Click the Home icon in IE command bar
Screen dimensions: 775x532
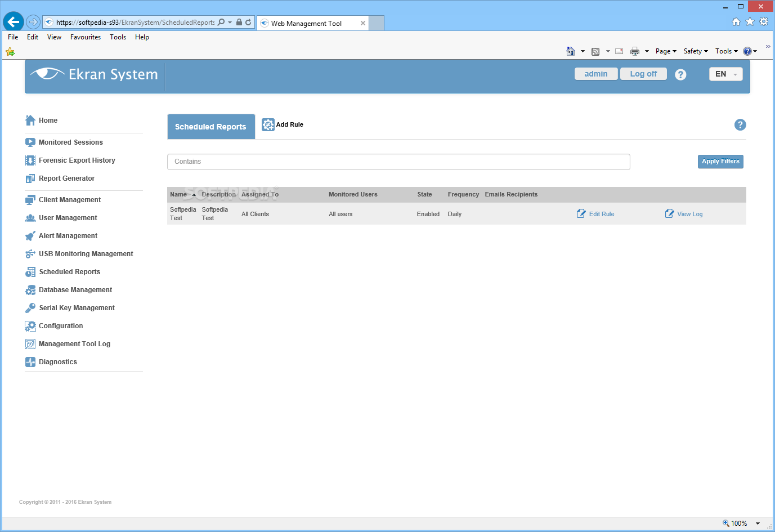(571, 51)
